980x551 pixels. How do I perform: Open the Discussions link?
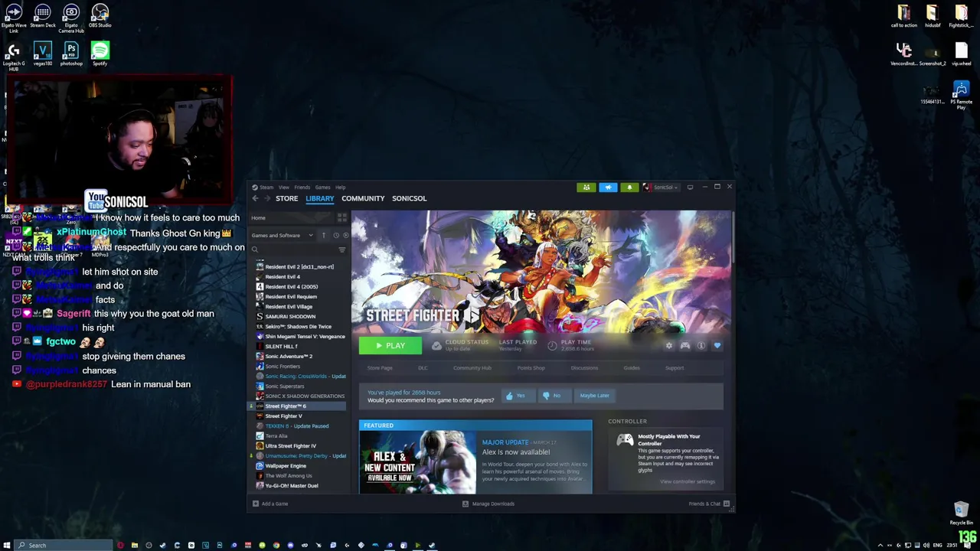pos(584,368)
